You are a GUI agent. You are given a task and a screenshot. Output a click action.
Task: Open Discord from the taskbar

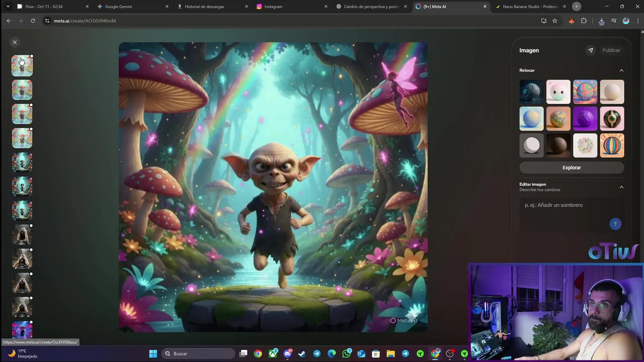(287, 353)
